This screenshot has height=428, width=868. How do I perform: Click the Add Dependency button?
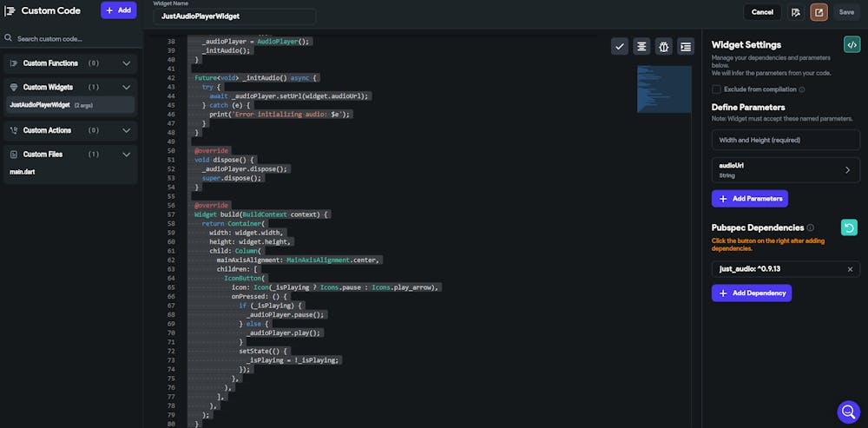click(x=752, y=293)
